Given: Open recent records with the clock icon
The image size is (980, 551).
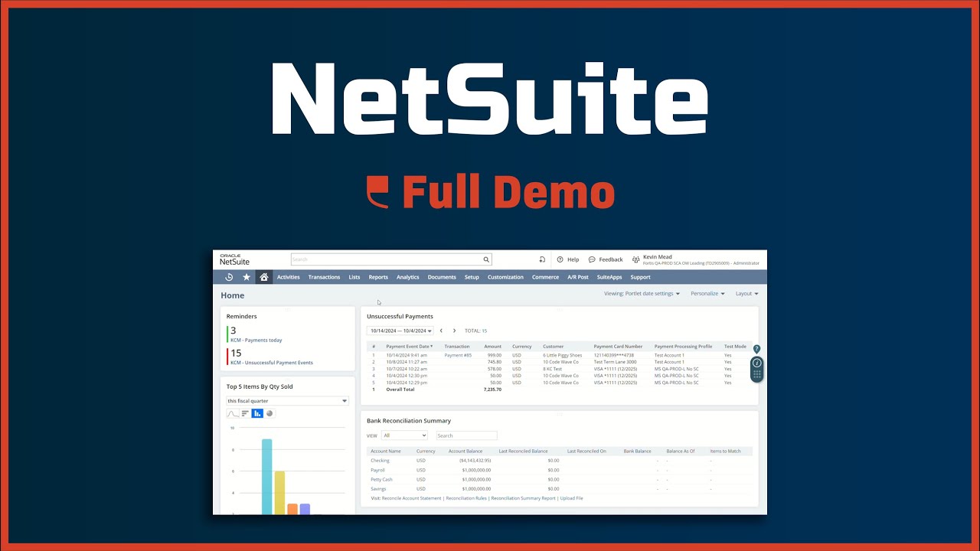Looking at the screenshot, I should tap(229, 277).
